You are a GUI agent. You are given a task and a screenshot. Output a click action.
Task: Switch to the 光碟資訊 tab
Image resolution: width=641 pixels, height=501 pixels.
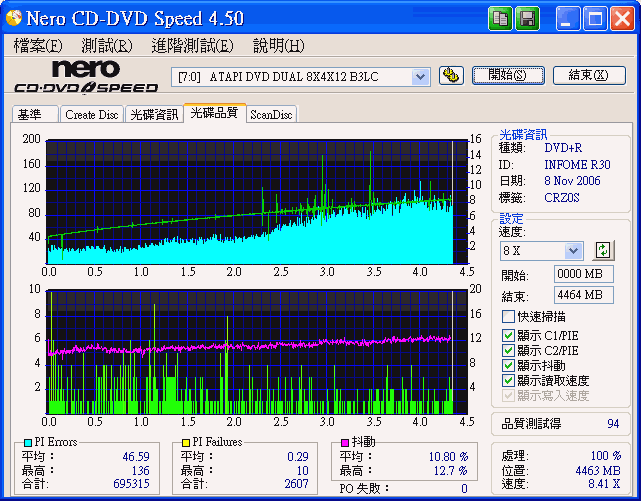click(154, 114)
